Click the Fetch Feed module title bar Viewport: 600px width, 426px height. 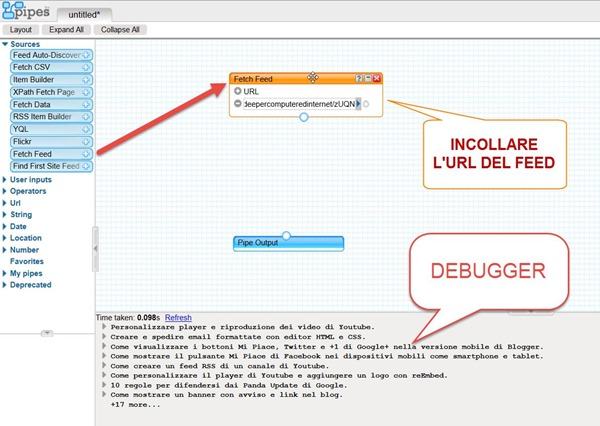(306, 78)
